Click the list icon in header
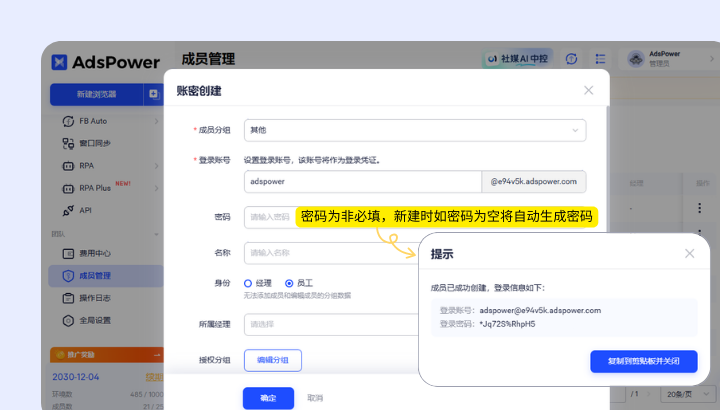 point(600,59)
